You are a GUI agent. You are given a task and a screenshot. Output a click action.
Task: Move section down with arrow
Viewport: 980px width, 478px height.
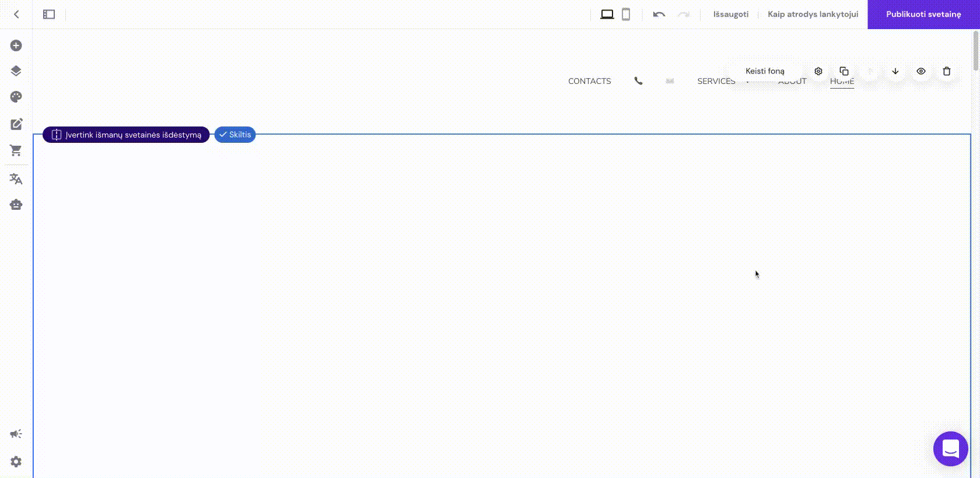point(895,71)
